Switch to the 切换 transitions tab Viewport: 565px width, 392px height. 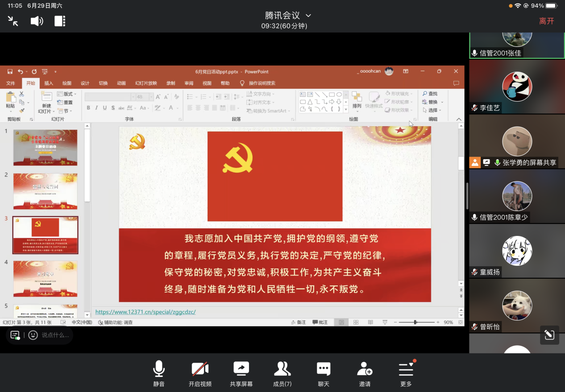pos(103,83)
